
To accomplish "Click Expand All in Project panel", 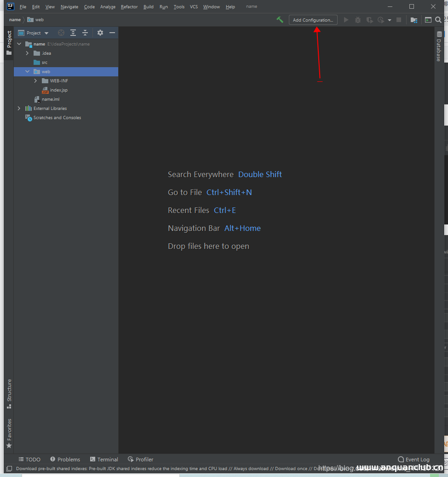I will pyautogui.click(x=73, y=33).
